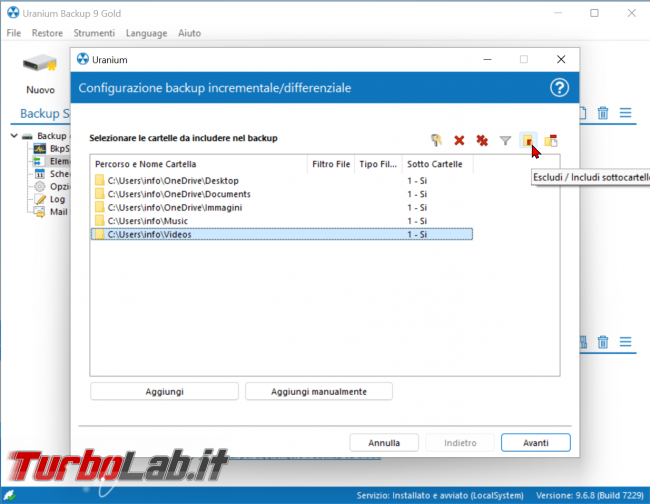Click '1 - Si' cell of Documents row
The height and width of the screenshot is (504, 650).
pos(417,194)
